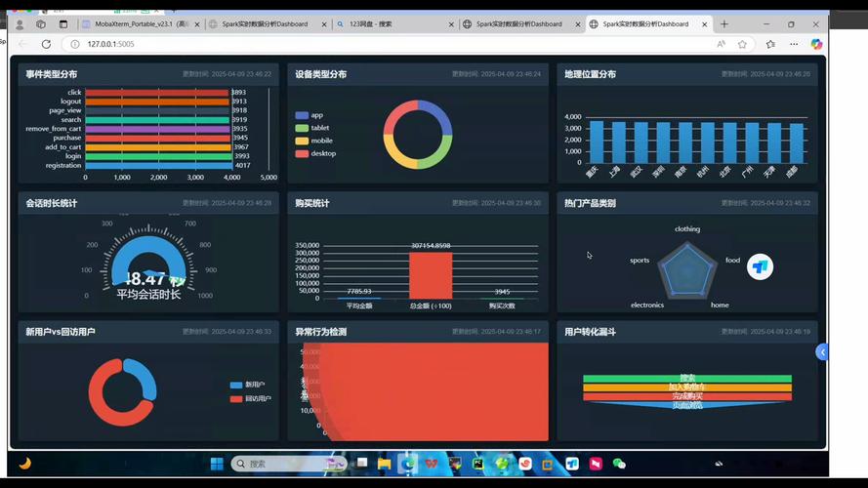868x488 pixels.
Task: Add page to favorites with star icon
Action: [742, 44]
